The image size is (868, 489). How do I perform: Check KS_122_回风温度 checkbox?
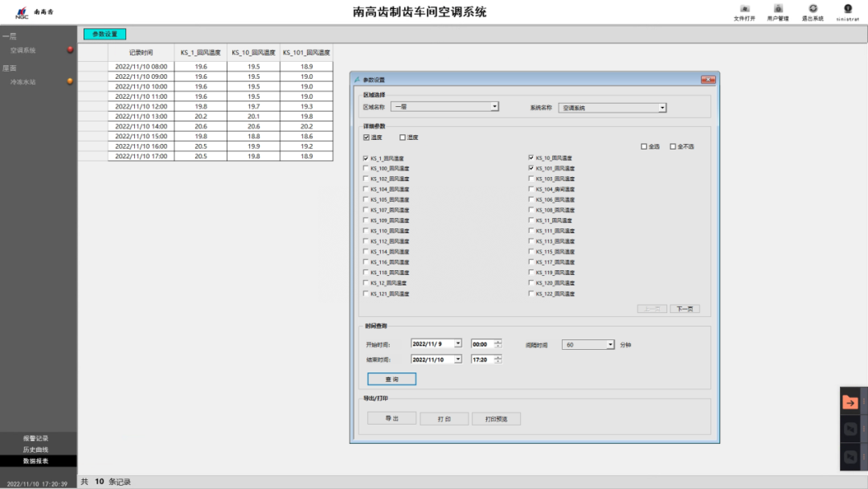pos(531,294)
